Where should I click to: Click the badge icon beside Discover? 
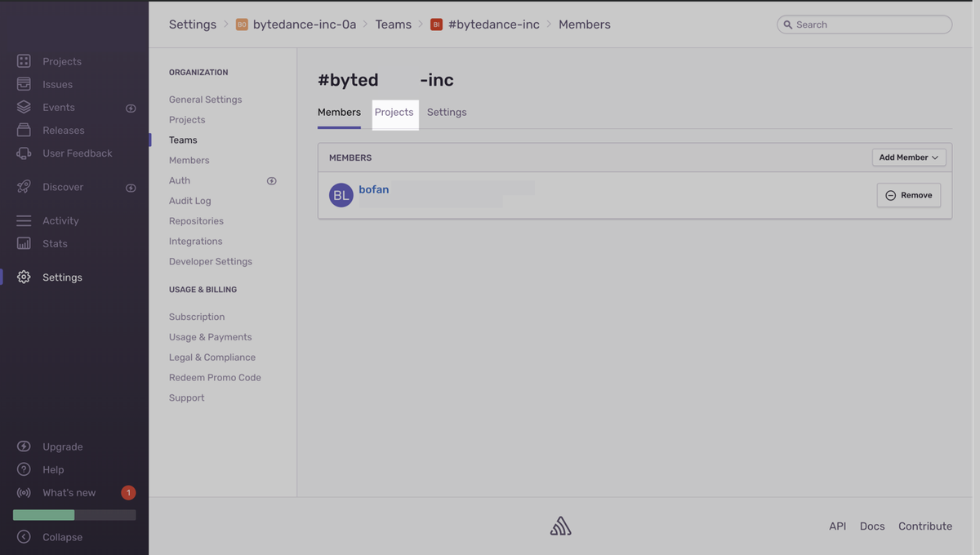coord(131,188)
